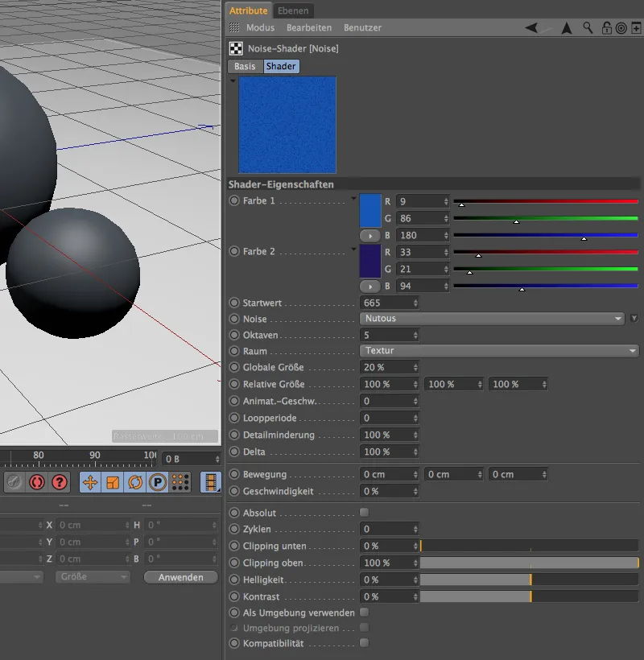This screenshot has height=660, width=644.
Task: Click the arrow button next to Noise dropdown
Action: pos(634,318)
